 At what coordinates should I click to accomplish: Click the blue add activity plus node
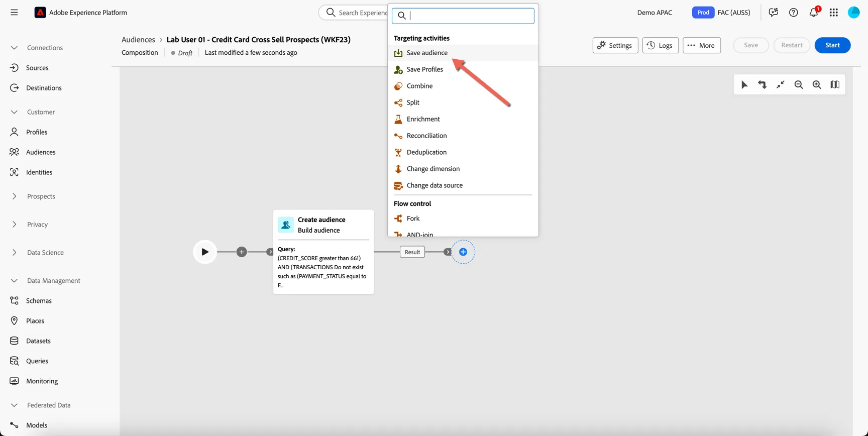click(x=463, y=252)
